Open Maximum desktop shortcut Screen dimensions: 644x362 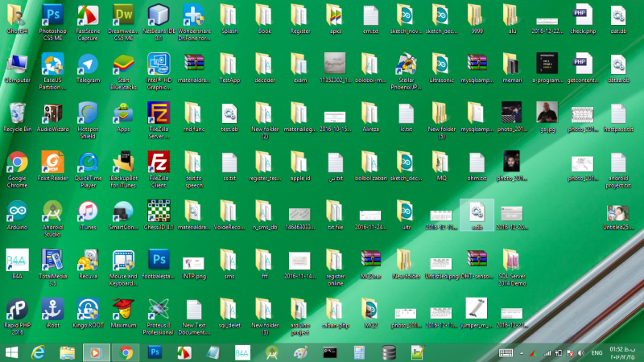(123, 313)
